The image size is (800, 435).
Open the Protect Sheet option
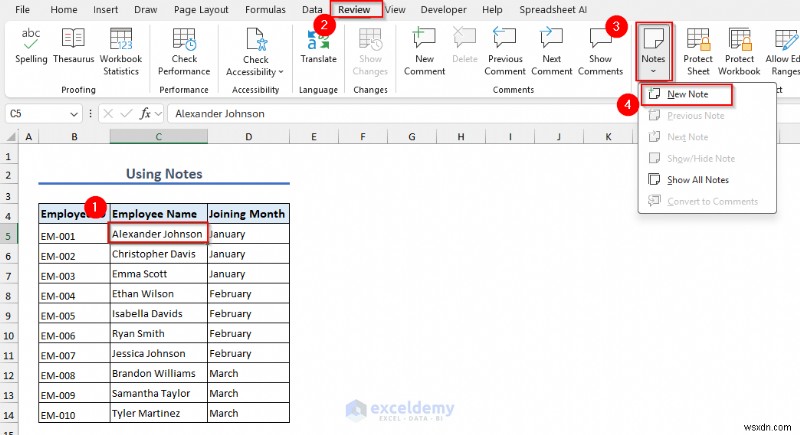click(x=698, y=52)
